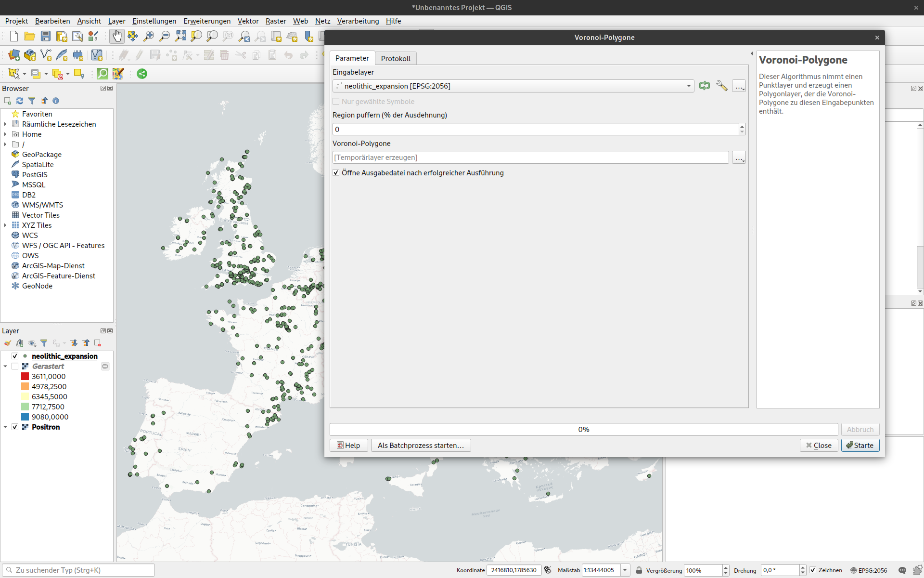Expand the XYZ Tiles tree node
Screen dimensions: 924x578
coord(5,225)
